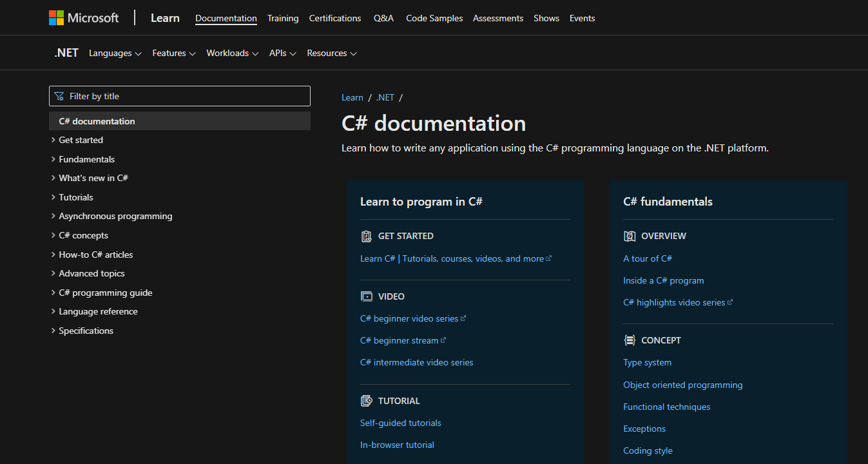Click the Concept section icon

pos(630,340)
